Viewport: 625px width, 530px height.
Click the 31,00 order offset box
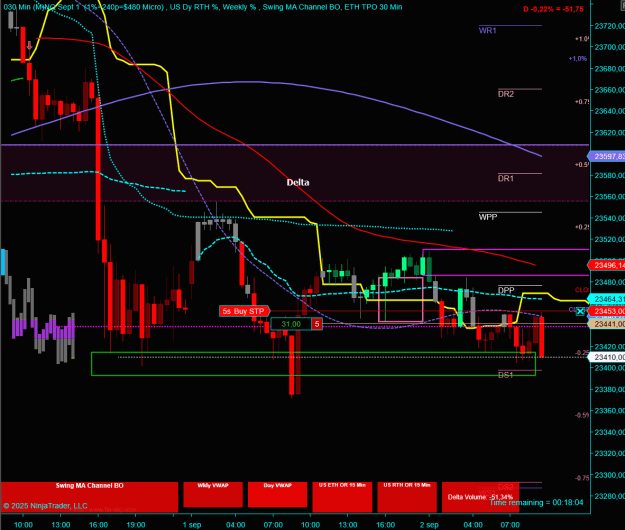(x=291, y=324)
